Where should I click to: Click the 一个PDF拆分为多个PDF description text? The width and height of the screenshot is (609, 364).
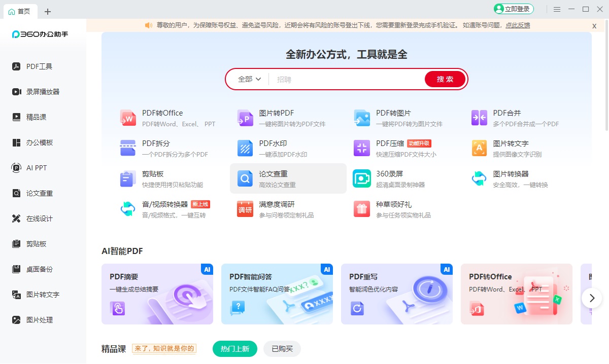pyautogui.click(x=175, y=155)
